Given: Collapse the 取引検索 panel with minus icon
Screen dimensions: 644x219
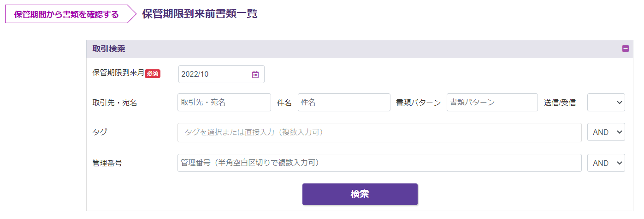Looking at the screenshot, I should (625, 49).
